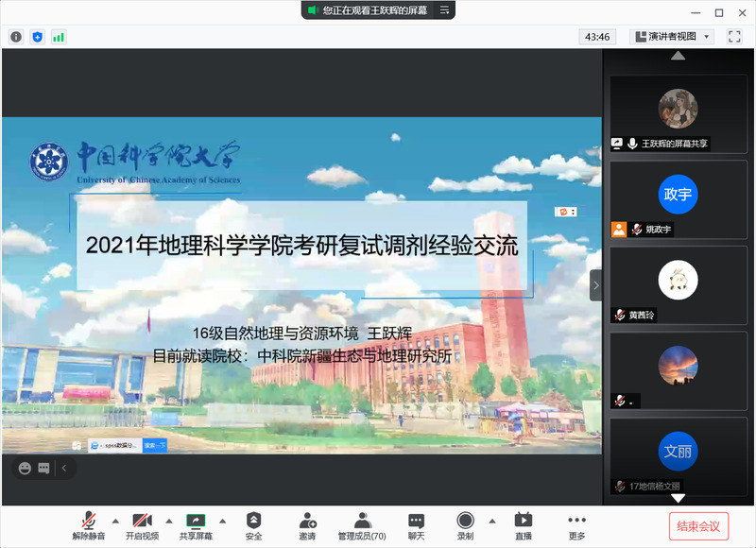Viewport: 756px width, 548px height.
Task: Collapse the participant video side panel
Action: tap(595, 285)
